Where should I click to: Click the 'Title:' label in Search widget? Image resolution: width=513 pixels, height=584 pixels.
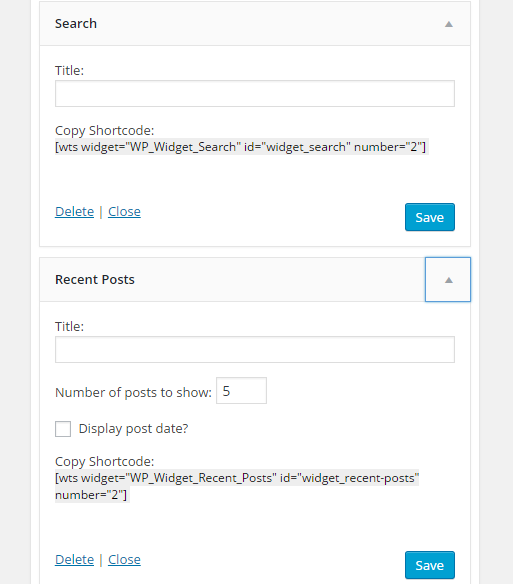click(x=70, y=70)
